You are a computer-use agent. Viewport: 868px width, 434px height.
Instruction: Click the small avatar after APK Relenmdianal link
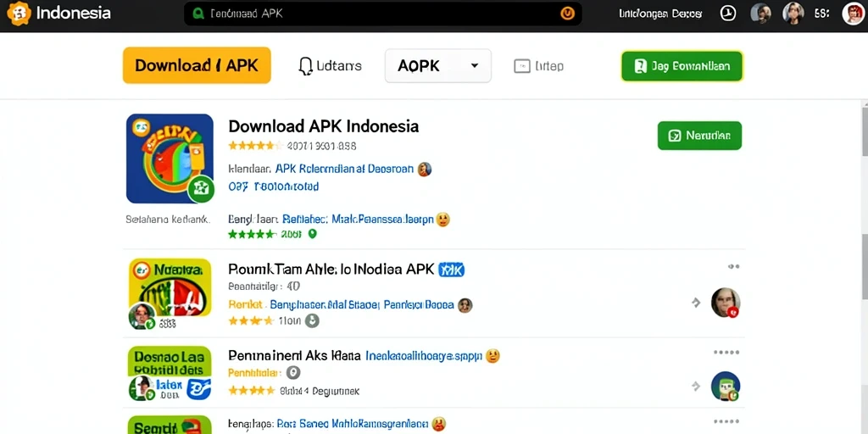click(x=425, y=170)
